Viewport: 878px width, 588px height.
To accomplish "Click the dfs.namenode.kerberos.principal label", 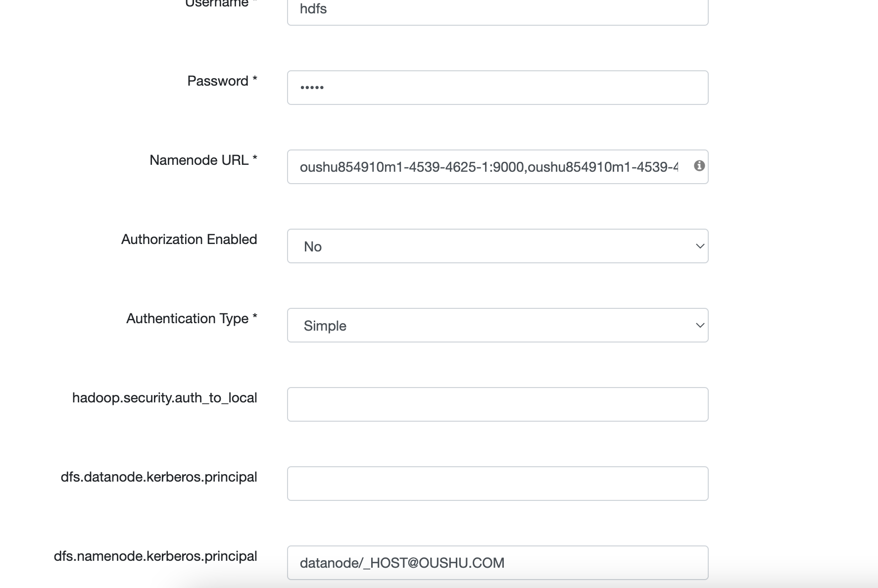I will (155, 556).
